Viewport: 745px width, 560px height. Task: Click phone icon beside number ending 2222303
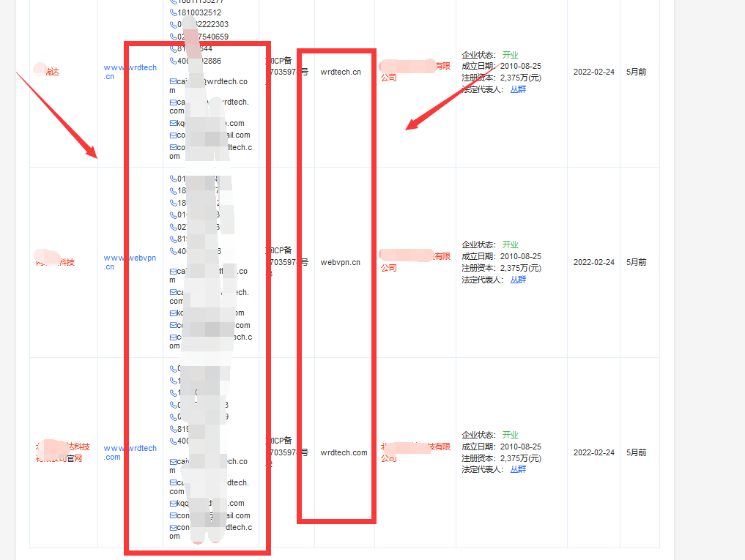click(174, 25)
